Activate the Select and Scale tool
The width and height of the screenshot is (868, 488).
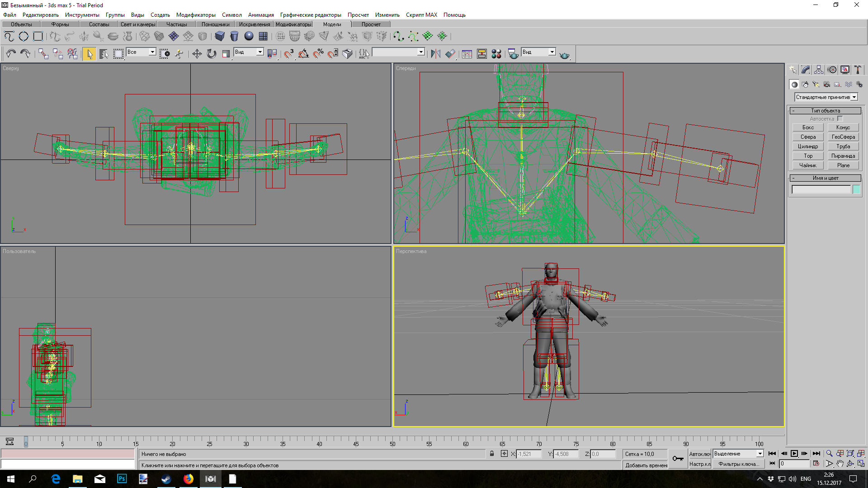click(226, 54)
